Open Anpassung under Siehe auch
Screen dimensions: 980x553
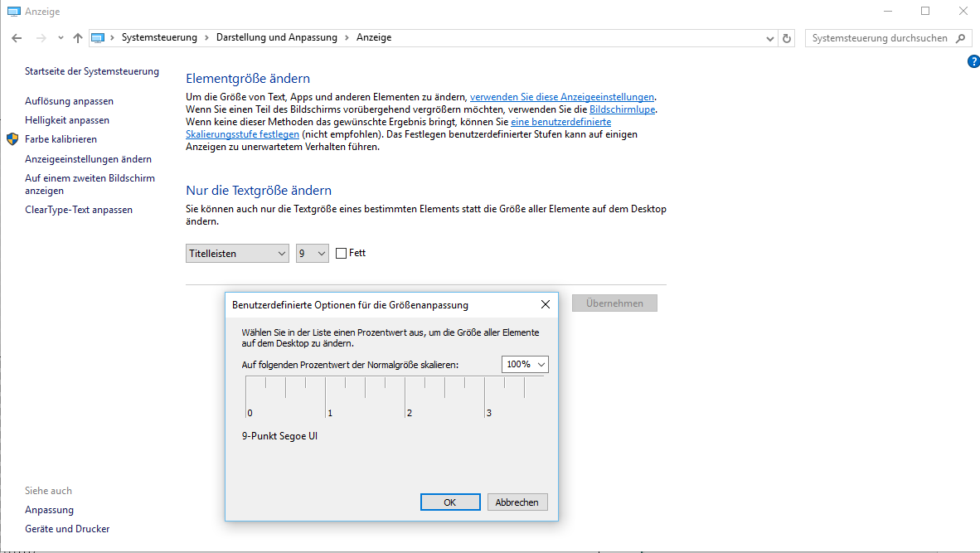50,510
